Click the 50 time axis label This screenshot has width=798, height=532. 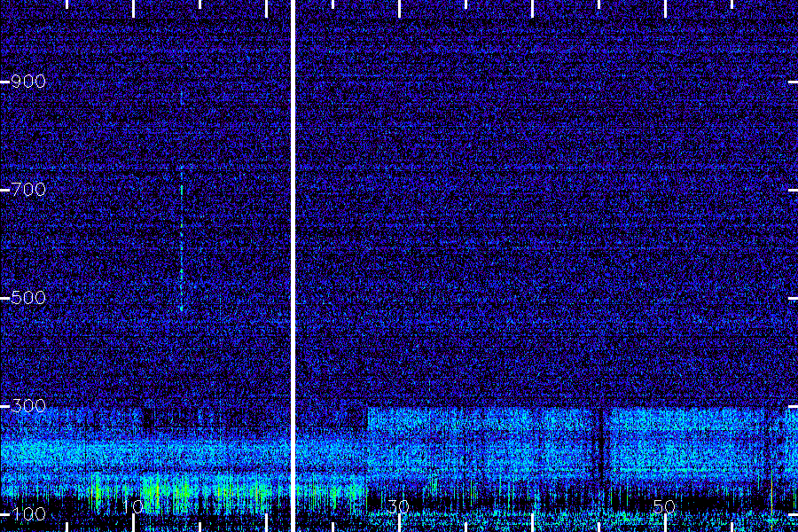point(665,506)
